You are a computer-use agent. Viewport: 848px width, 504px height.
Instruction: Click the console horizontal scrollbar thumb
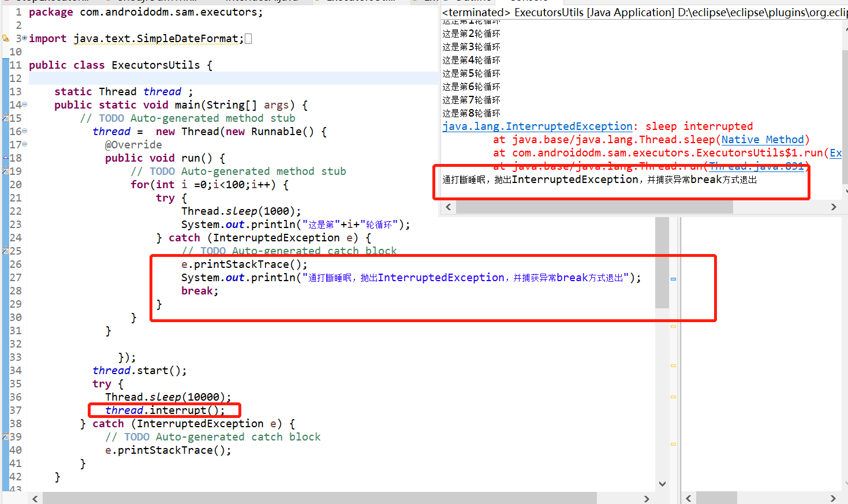tap(595, 207)
